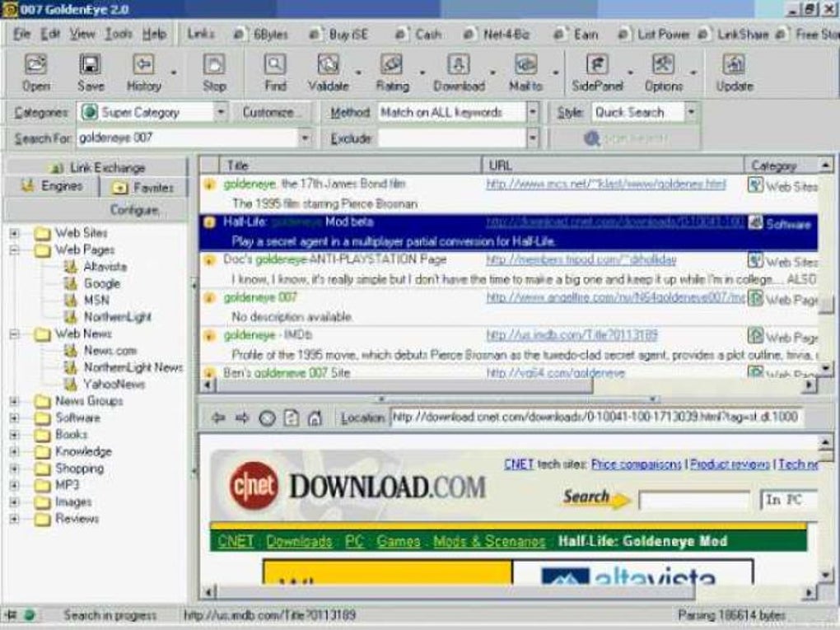Open the Tools menu
Viewport: 840px width, 630px height.
click(118, 35)
